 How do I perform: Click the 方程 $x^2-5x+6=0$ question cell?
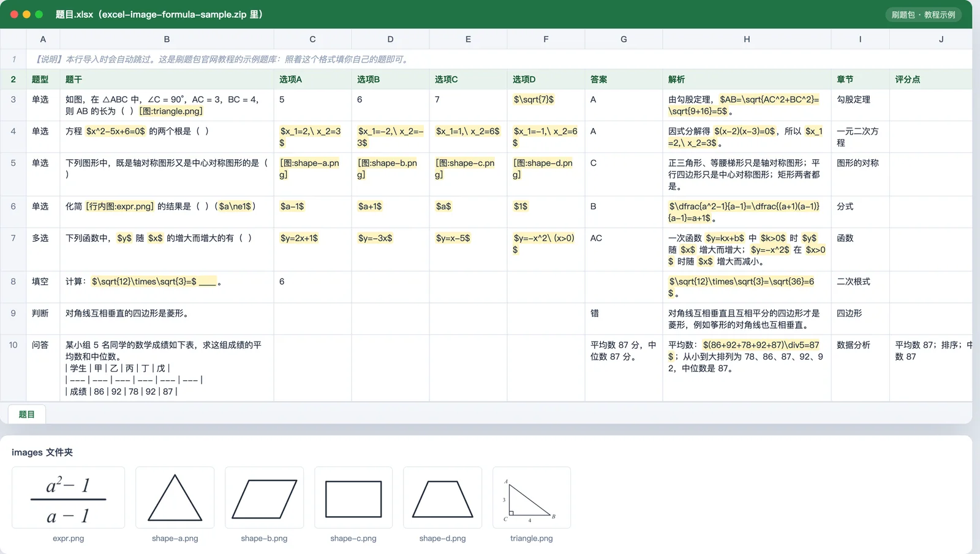(x=167, y=137)
